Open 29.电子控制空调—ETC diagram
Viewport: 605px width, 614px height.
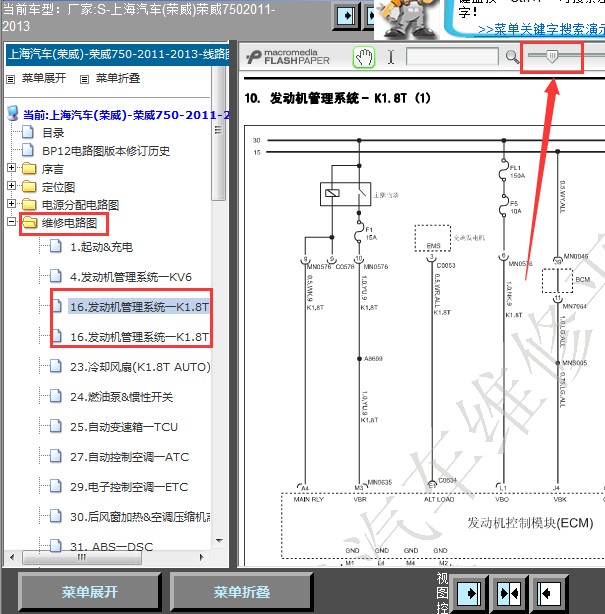point(129,487)
